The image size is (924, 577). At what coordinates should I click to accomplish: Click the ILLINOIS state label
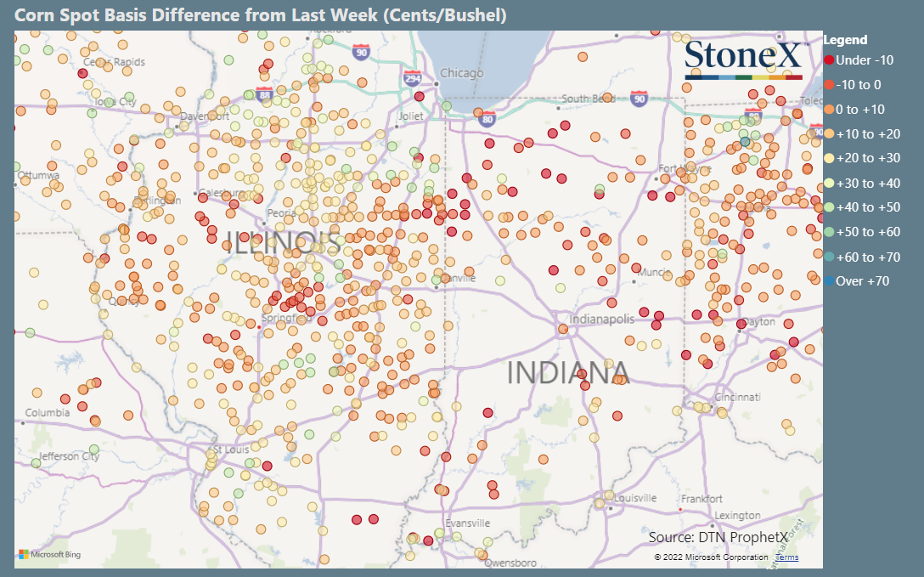[284, 242]
